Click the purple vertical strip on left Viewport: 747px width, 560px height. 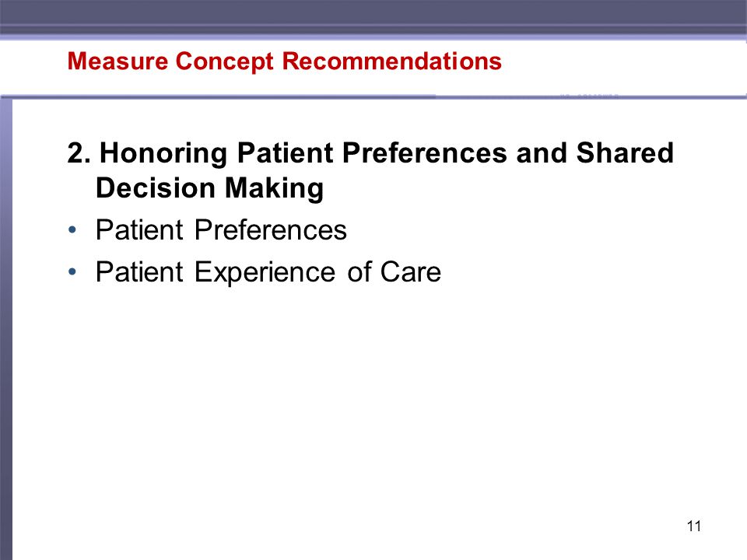point(5,328)
